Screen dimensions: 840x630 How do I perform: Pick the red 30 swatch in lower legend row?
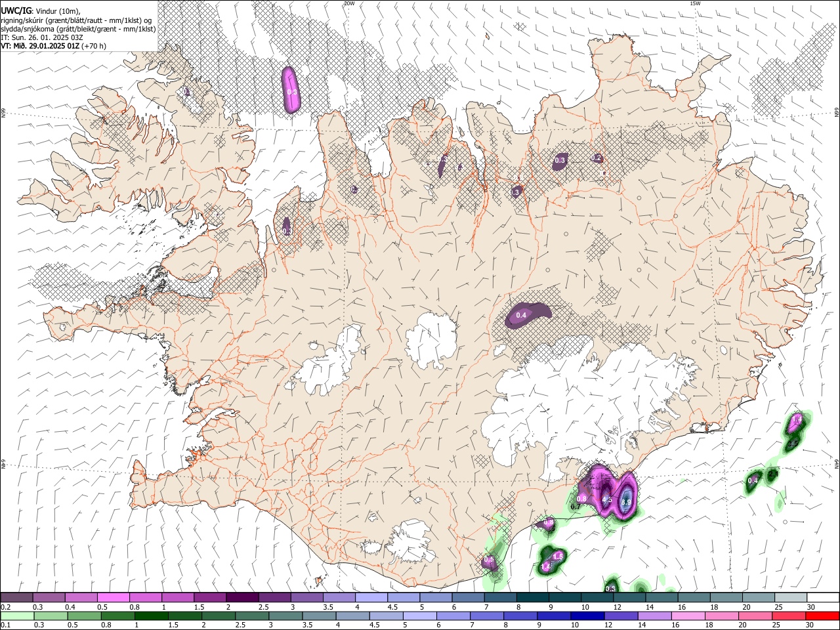pos(822,616)
